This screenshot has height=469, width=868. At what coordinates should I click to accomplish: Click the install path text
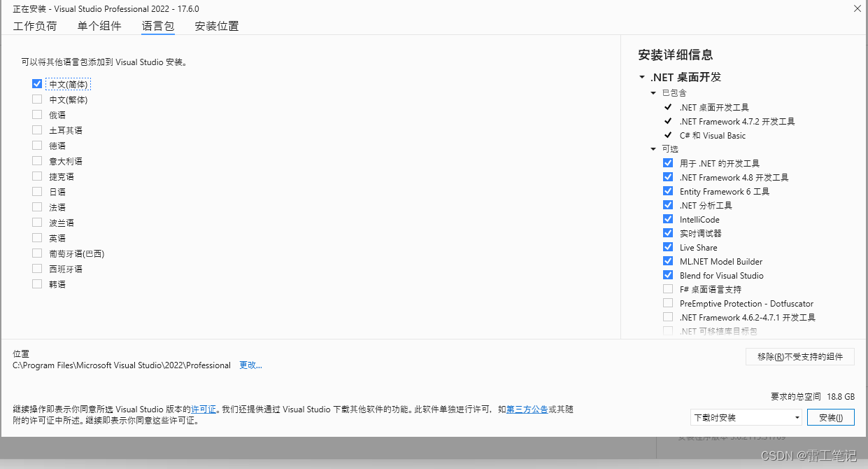click(x=122, y=365)
